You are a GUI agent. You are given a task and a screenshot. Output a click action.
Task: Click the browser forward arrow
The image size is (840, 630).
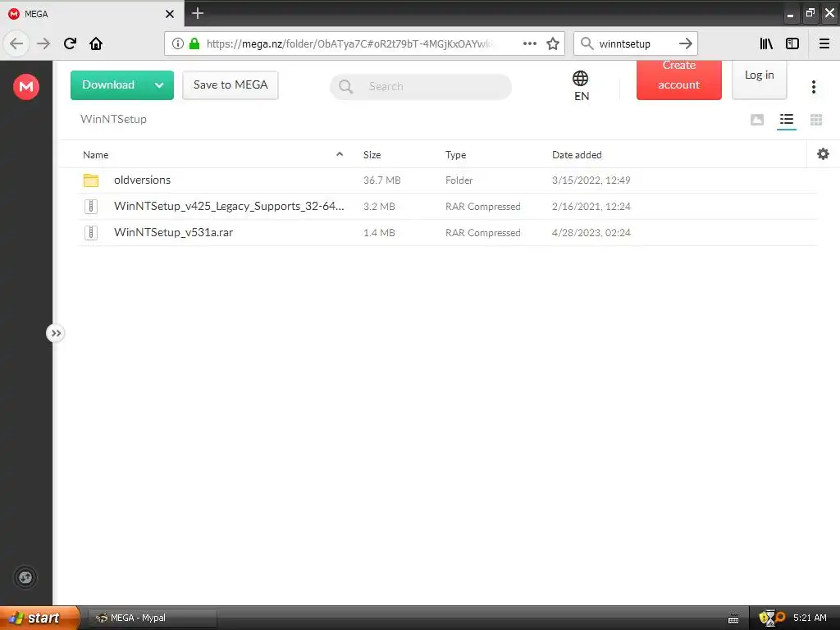coord(43,43)
